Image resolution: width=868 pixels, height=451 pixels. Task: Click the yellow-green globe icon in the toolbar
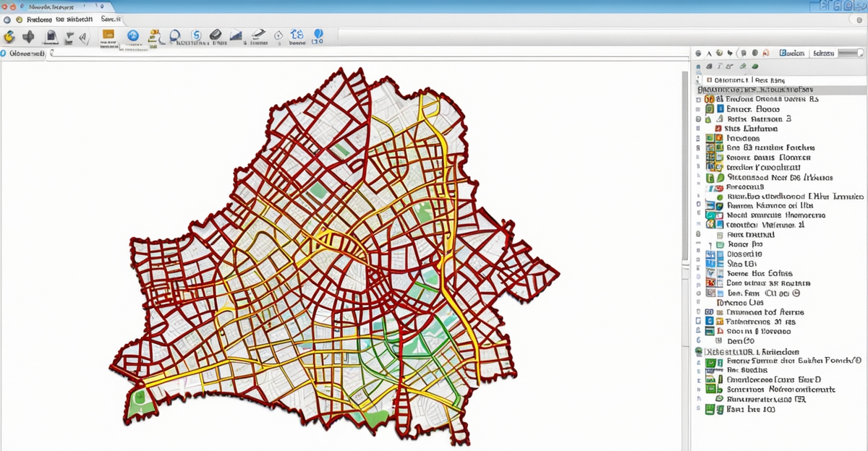point(9,36)
